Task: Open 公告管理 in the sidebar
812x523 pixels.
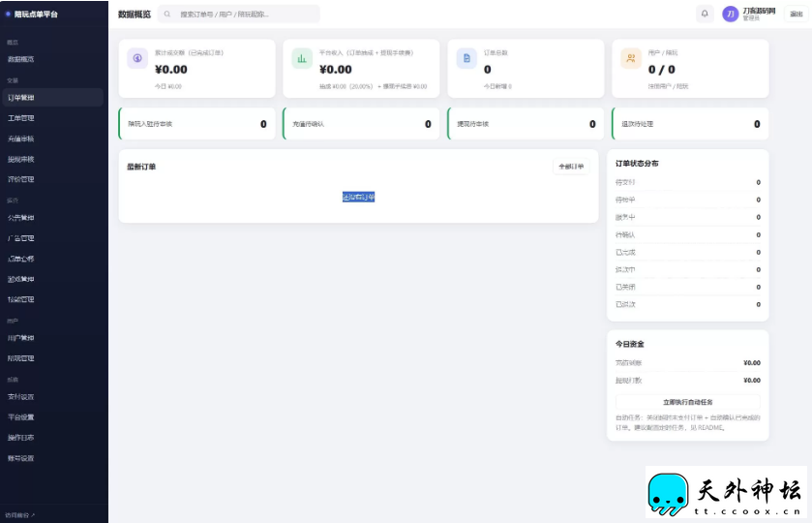Action: pos(52,218)
